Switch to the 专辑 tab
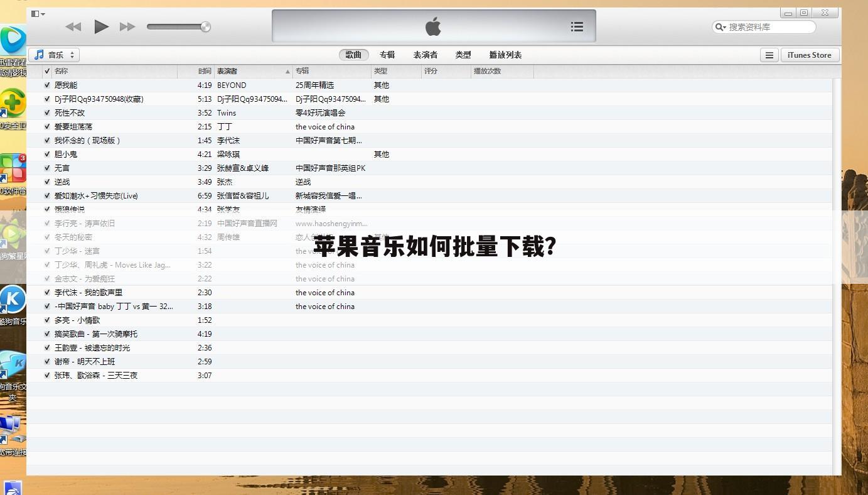Viewport: 868px width, 495px height. tap(388, 55)
